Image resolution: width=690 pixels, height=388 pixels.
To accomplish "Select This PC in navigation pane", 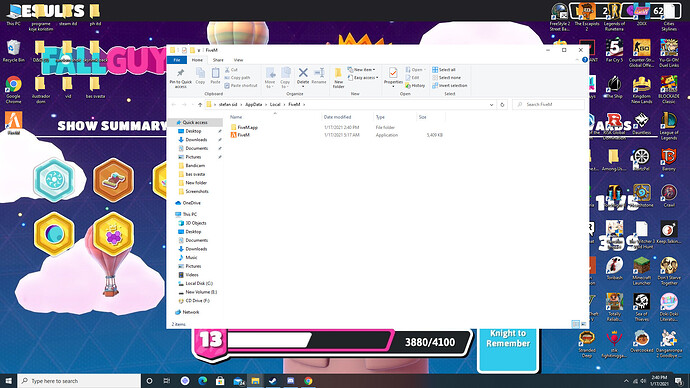I will click(x=190, y=214).
